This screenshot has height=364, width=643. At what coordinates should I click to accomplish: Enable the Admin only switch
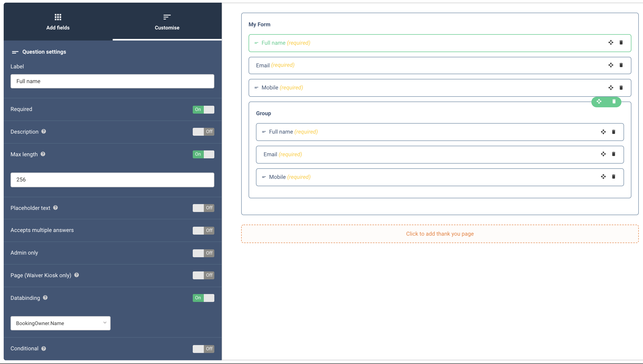[x=203, y=253]
